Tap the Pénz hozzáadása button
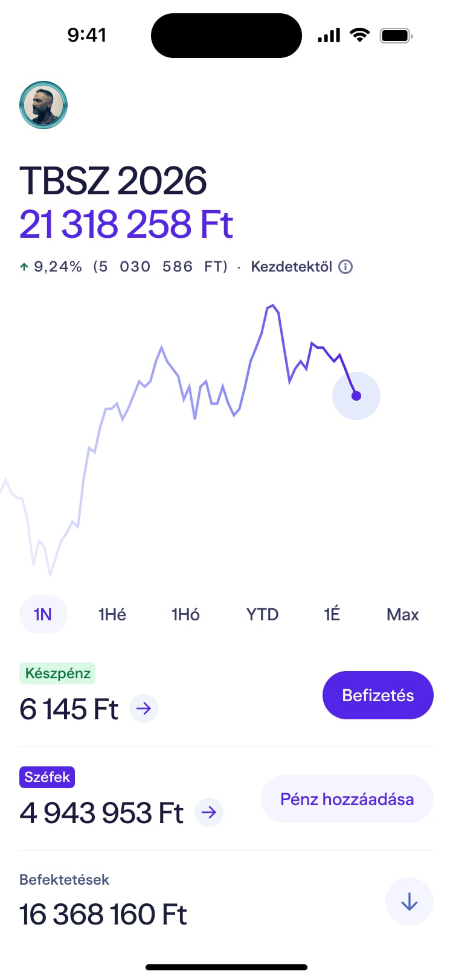 pos(347,799)
